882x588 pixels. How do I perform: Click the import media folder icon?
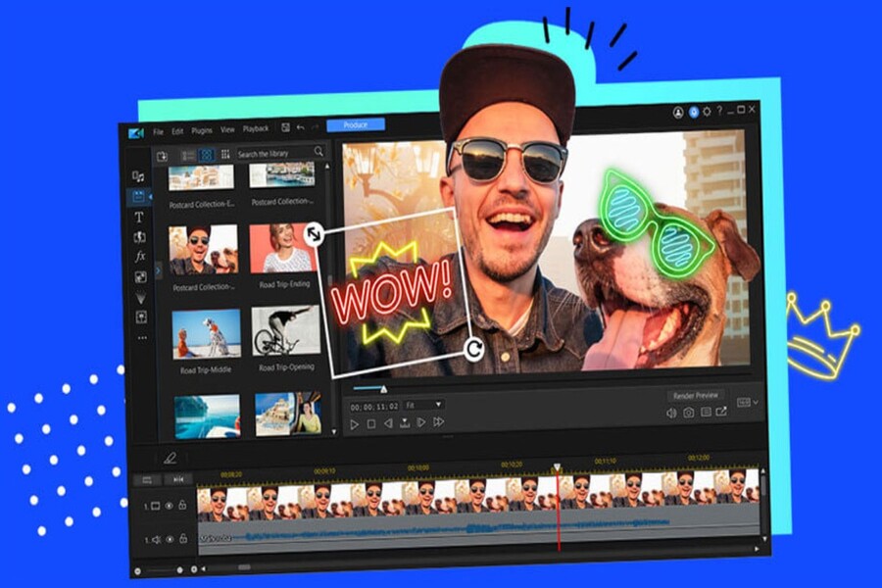[163, 155]
